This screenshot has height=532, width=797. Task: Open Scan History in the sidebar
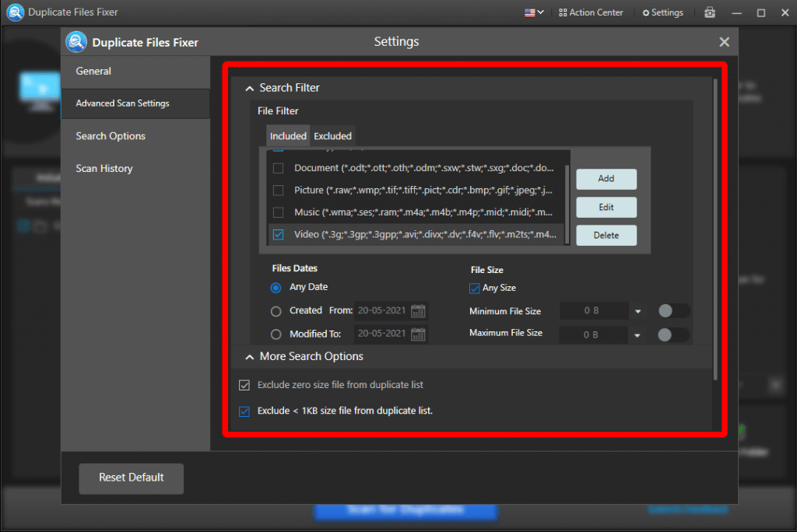[104, 168]
